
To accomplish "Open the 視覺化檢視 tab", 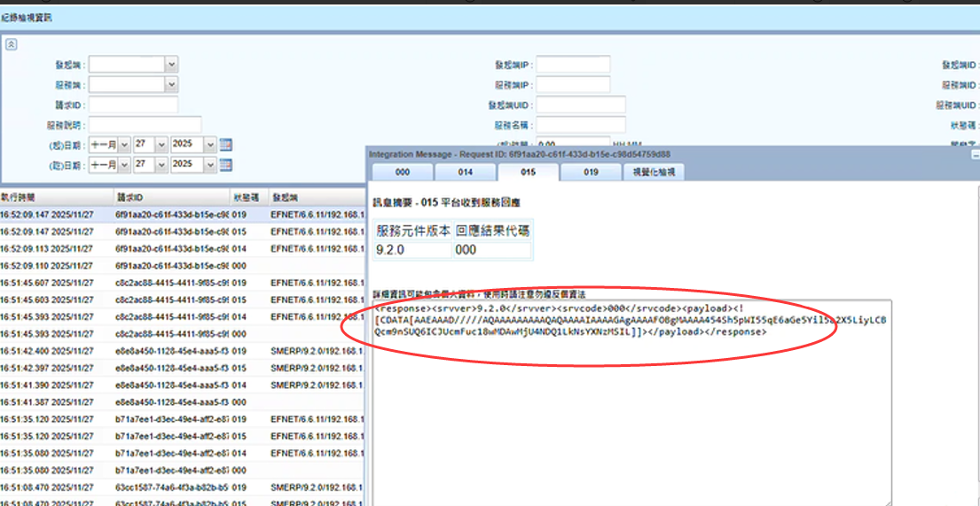I will (653, 173).
